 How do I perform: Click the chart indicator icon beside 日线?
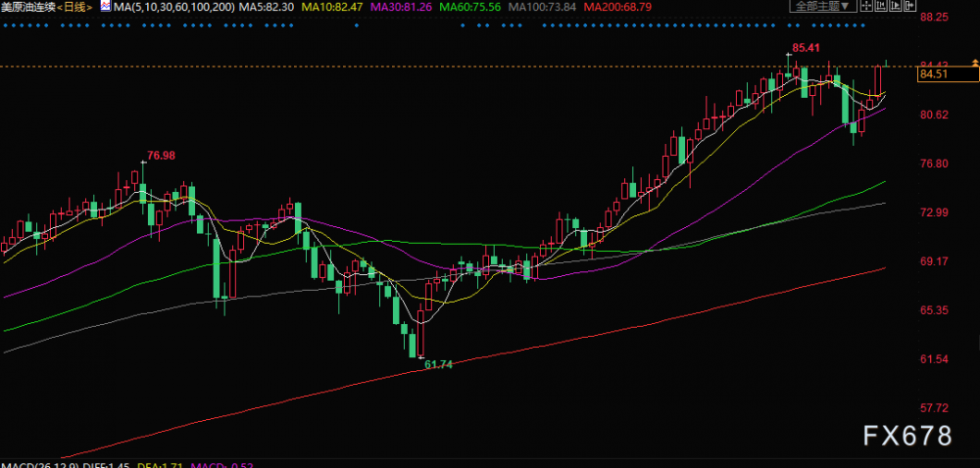coord(105,6)
